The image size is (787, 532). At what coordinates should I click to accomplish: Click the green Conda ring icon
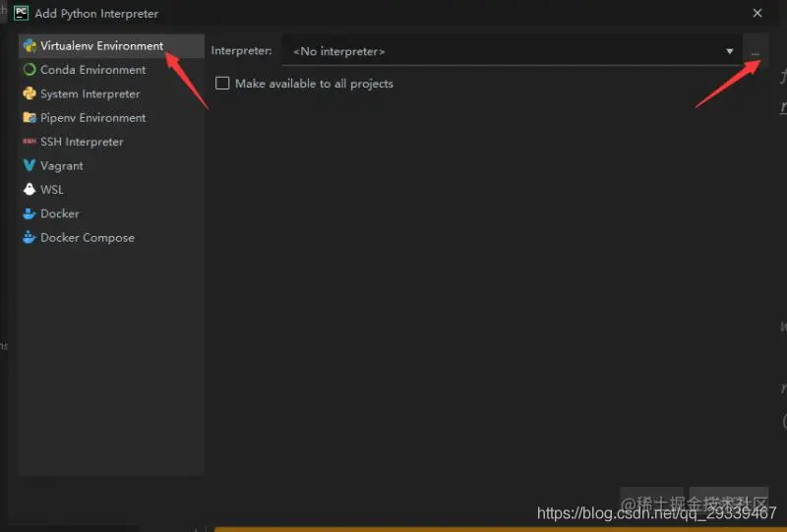30,70
